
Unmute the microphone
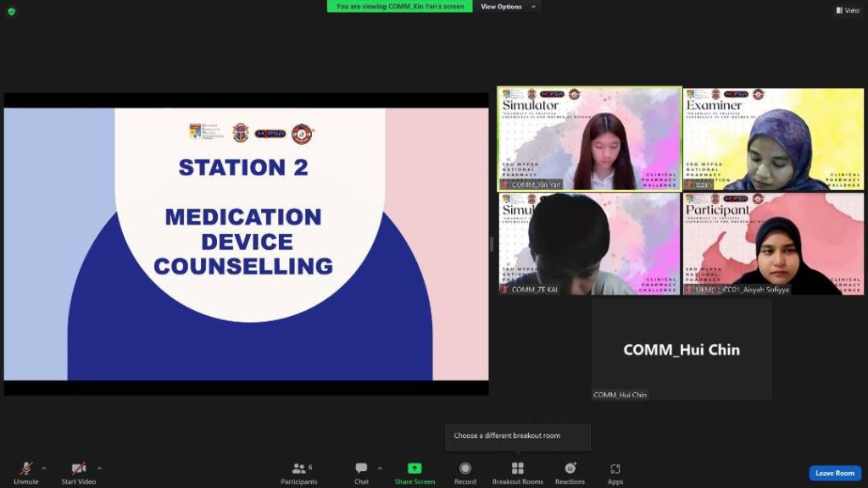point(25,469)
